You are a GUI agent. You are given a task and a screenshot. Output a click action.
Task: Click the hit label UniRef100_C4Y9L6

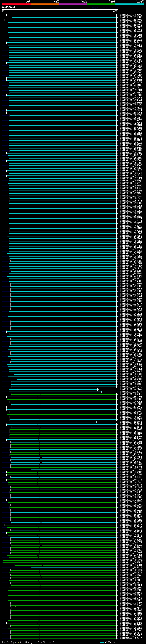pyautogui.click(x=131, y=402)
